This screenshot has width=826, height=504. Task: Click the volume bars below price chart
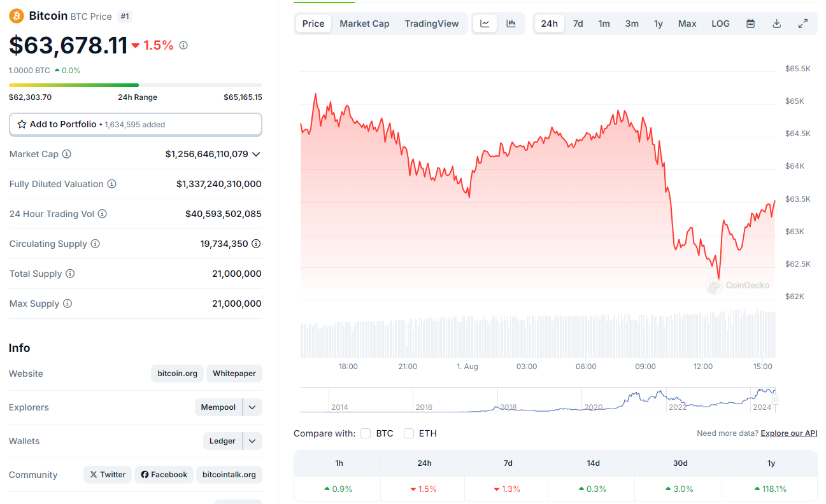538,333
